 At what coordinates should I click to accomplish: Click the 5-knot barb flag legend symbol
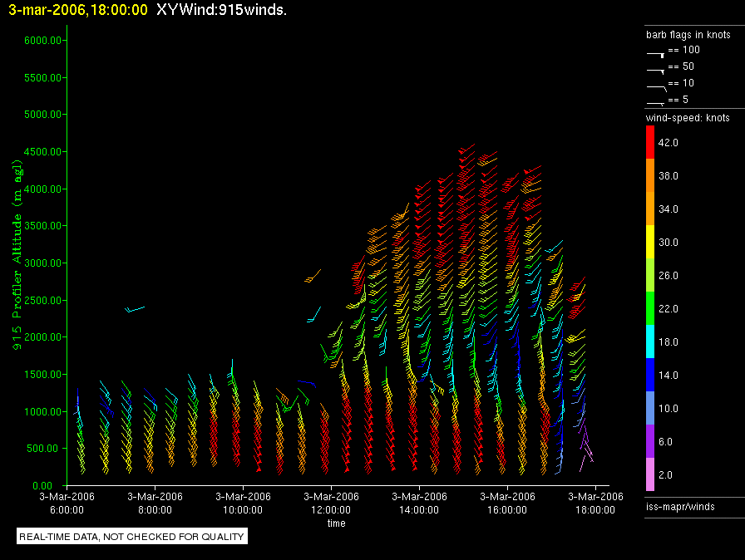[655, 102]
